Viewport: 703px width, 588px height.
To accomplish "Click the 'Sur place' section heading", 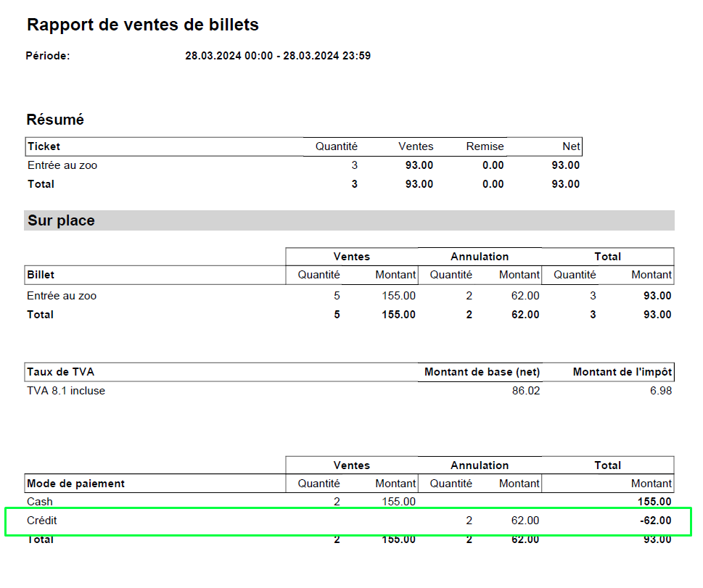I will click(x=61, y=220).
